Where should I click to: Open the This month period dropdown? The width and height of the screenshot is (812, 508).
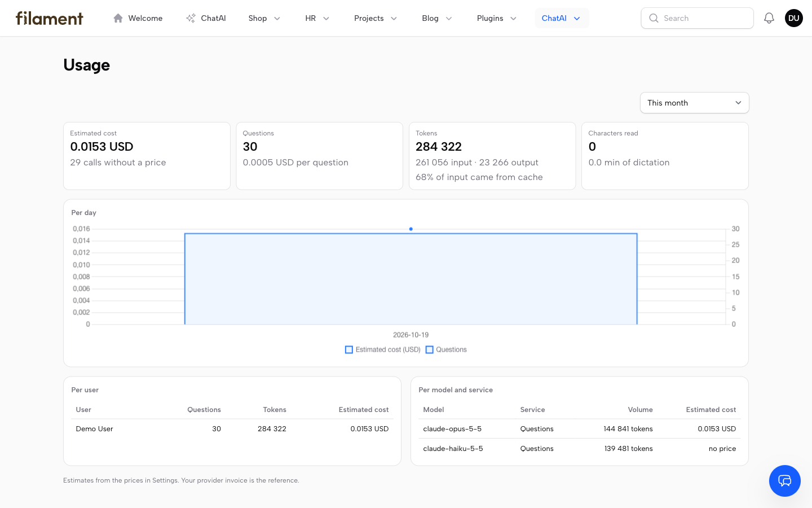point(695,103)
